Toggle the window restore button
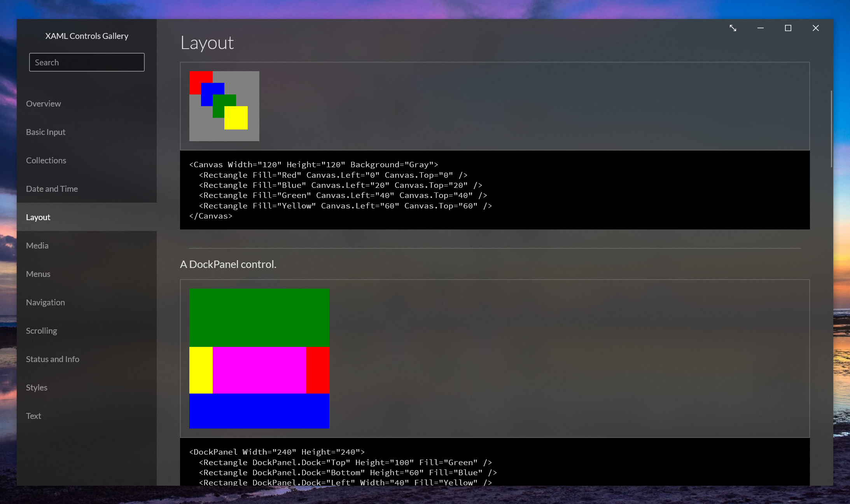This screenshot has height=504, width=850. (x=788, y=28)
